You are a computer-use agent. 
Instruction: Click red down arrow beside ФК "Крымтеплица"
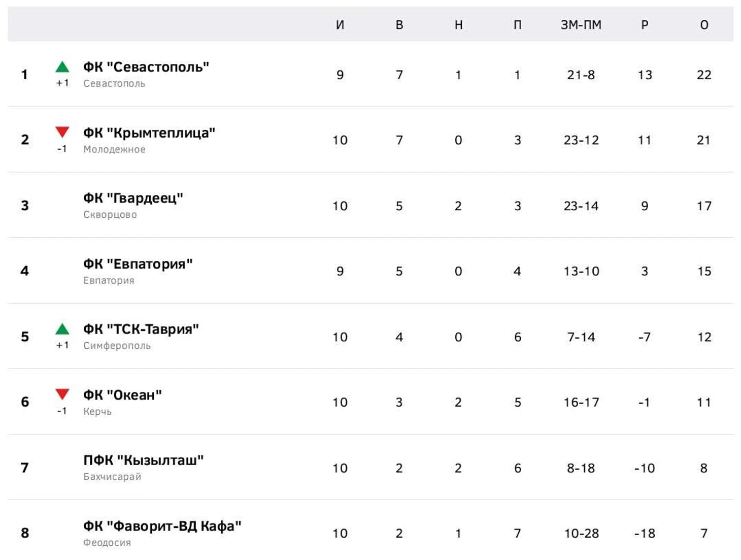(x=62, y=133)
